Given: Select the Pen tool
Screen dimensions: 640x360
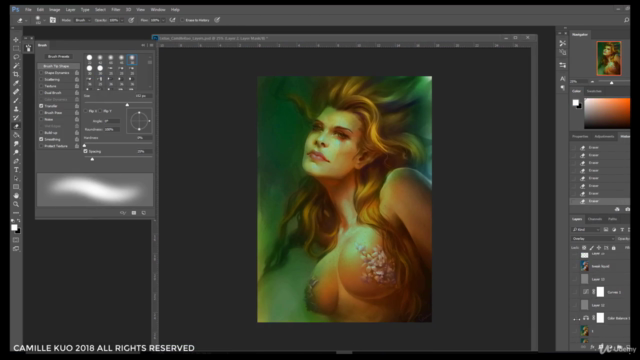Looking at the screenshot, I should pos(16,161).
